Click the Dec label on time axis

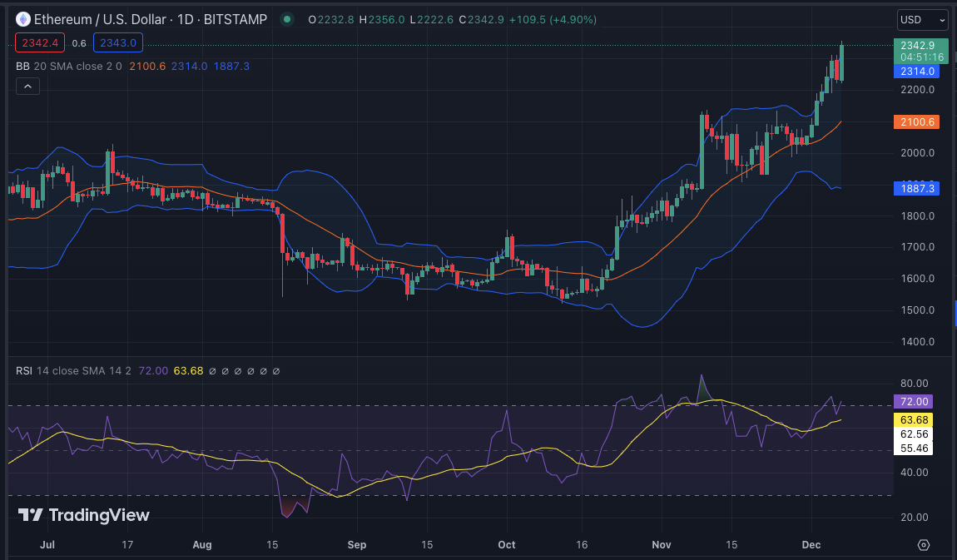tap(811, 545)
